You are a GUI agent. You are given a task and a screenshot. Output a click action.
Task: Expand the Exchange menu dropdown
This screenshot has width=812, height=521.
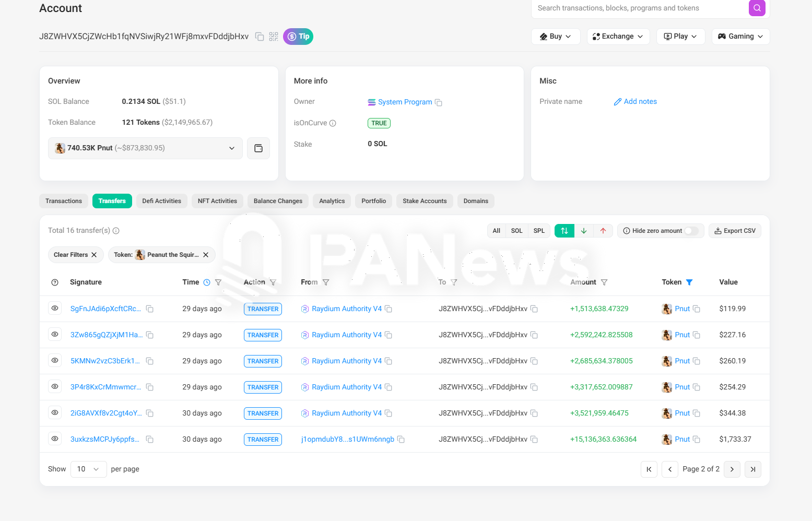pyautogui.click(x=618, y=37)
